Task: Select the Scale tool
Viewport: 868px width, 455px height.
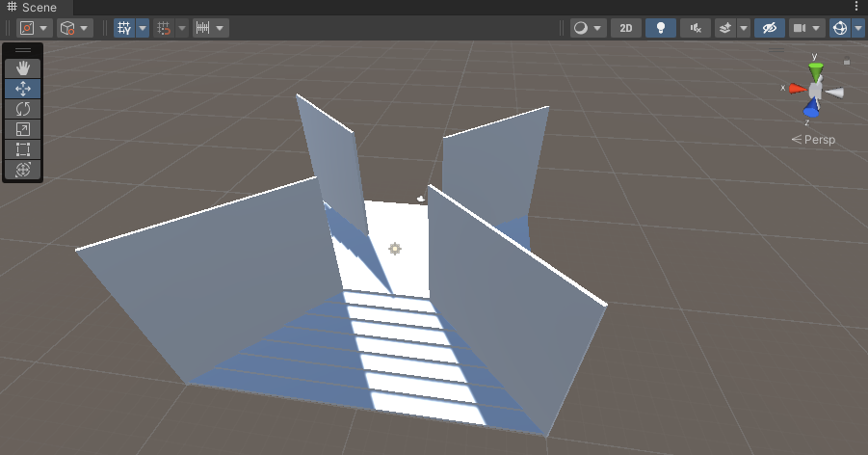Action: (23, 129)
